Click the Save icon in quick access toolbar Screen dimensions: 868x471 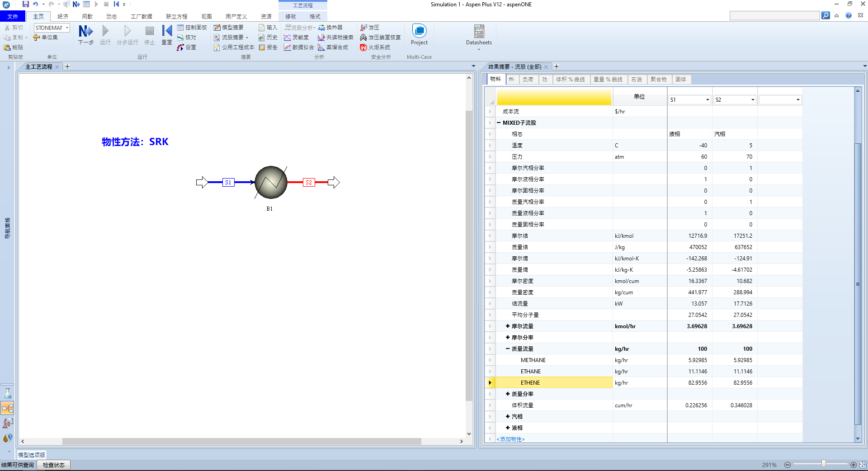26,4
